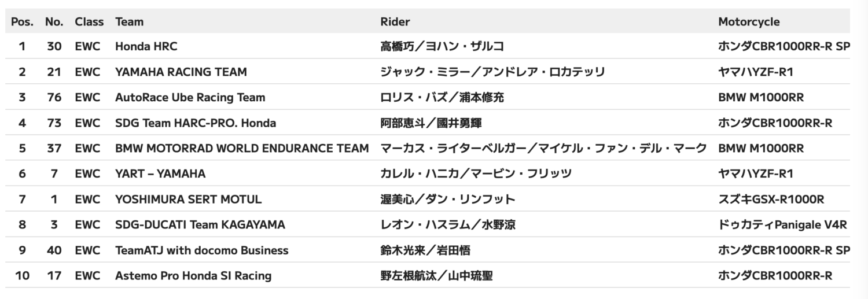Select YOSHIMURA SERT MOTUL team cell
Viewport: 868px width, 299px height.
[x=189, y=199]
